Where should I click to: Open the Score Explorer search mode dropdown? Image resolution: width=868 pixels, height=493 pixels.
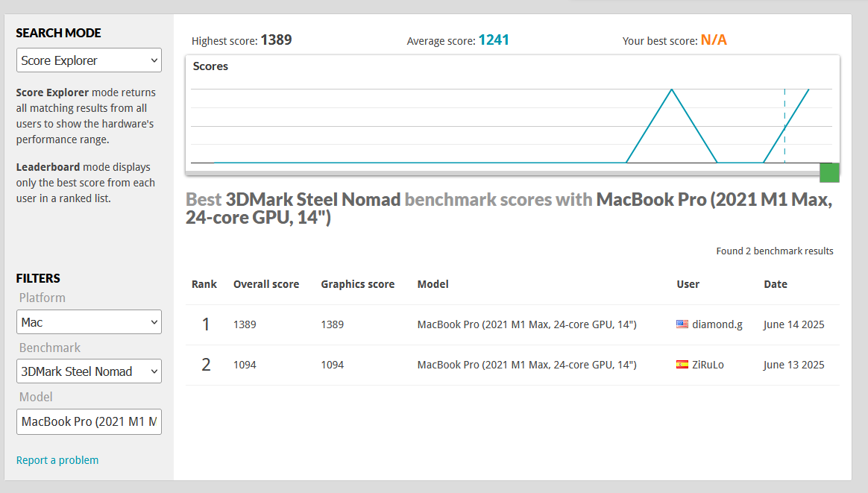(89, 60)
